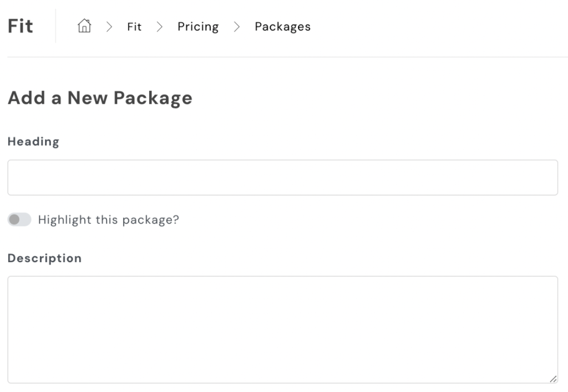Go to the Fit breadcrumb link
This screenshot has height=392, width=568.
click(134, 27)
